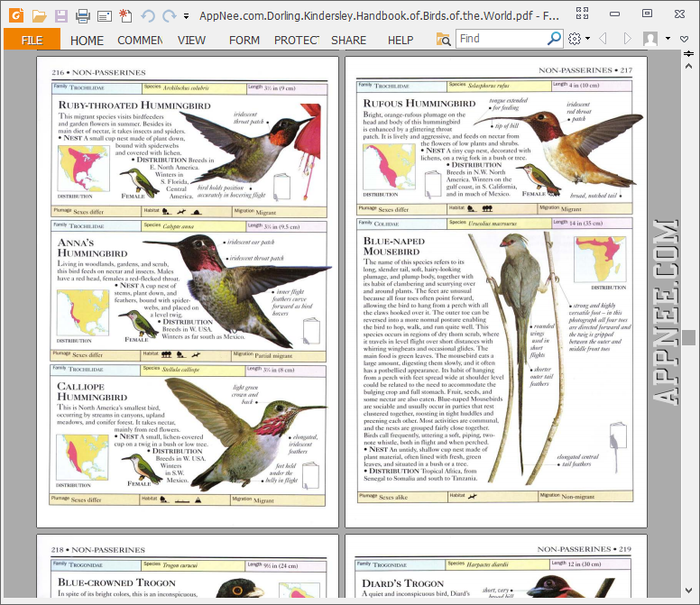
Task: Open a file with the folder icon
Action: pyautogui.click(x=39, y=16)
